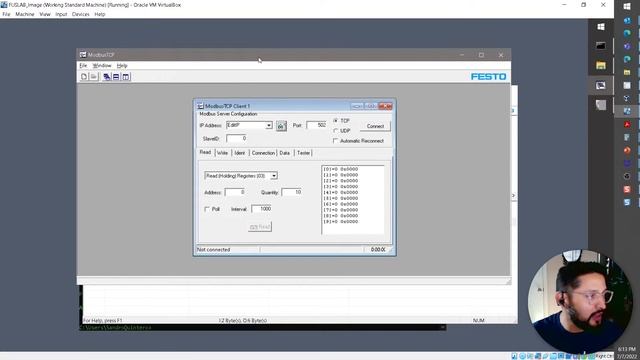Image resolution: width=640 pixels, height=360 pixels.
Task: Open the ModbusTCP File menu
Action: click(83, 66)
